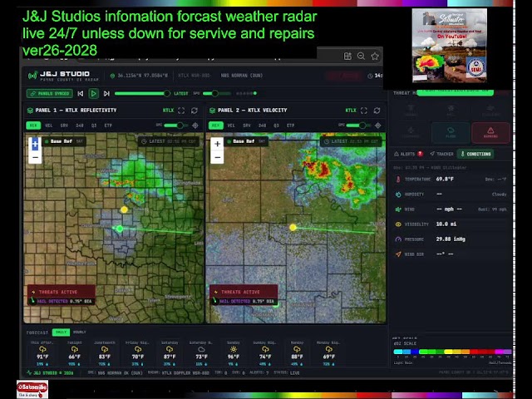
Task: Select Q3 tab in Panel 2
Action: 277,126
